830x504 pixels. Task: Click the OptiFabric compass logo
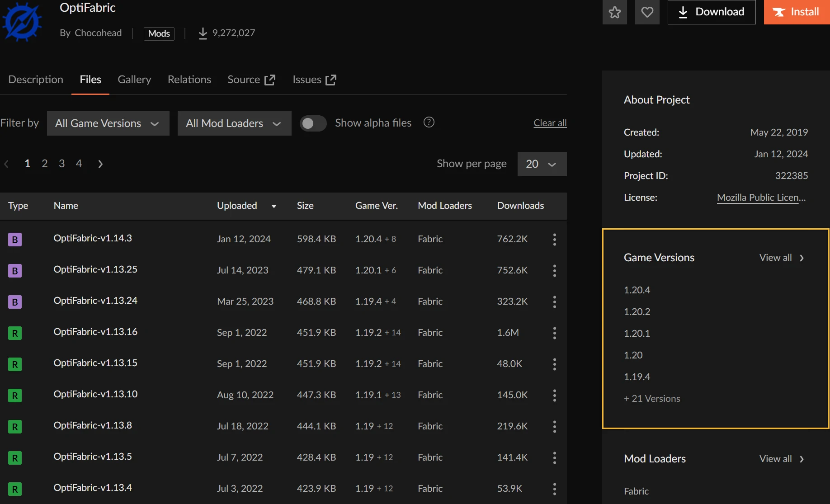[x=22, y=22]
